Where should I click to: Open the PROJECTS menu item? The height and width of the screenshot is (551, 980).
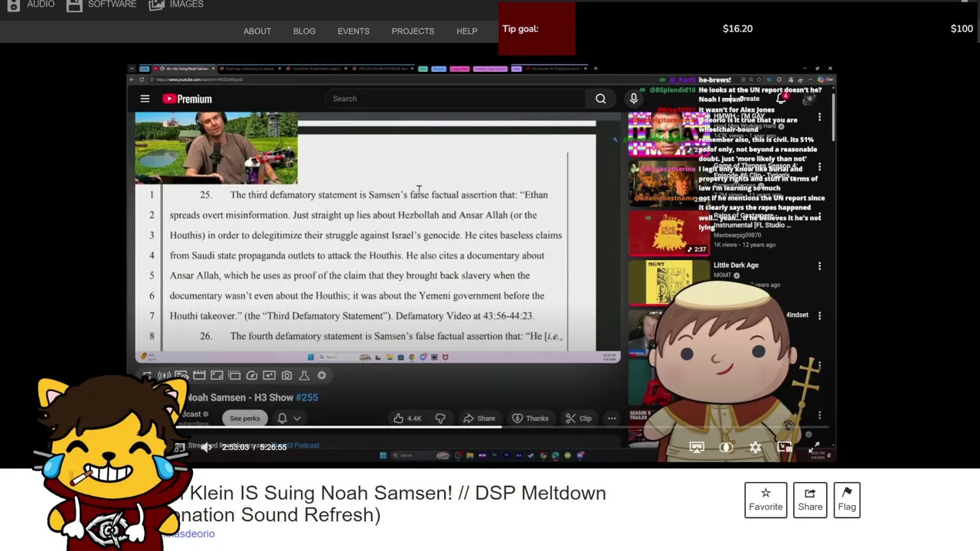coord(413,31)
